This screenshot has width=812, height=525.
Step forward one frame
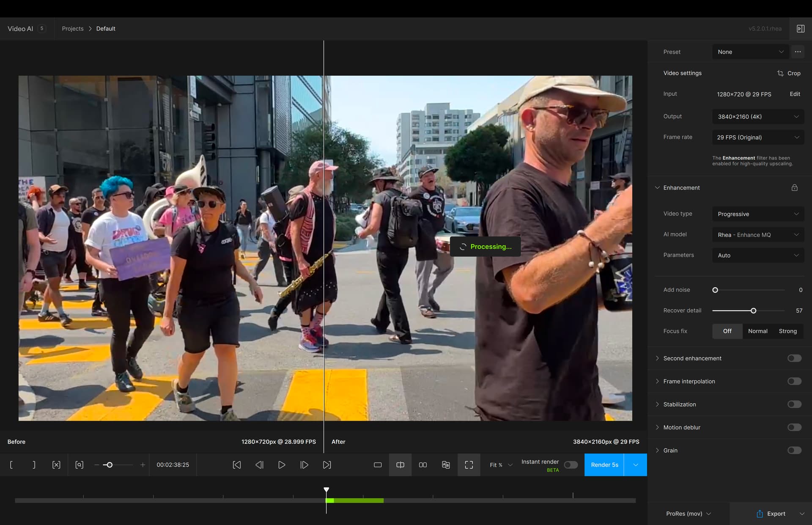(x=304, y=465)
